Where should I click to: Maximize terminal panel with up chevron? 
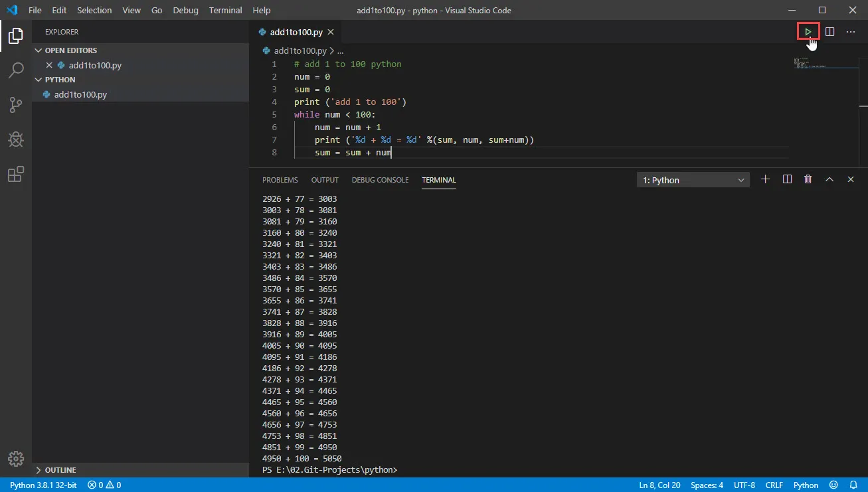829,179
